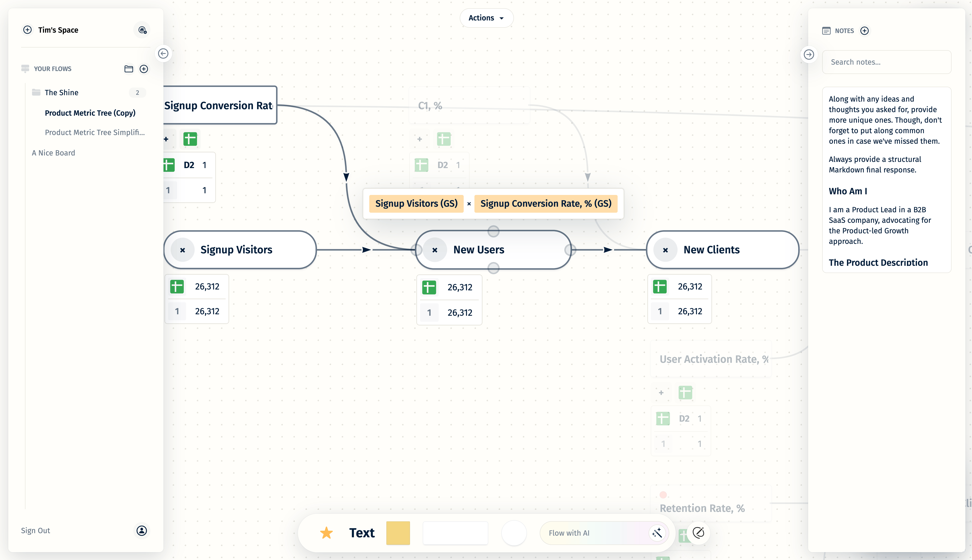Add a new note with plus icon
Viewport: 972px width, 560px height.
pos(864,31)
